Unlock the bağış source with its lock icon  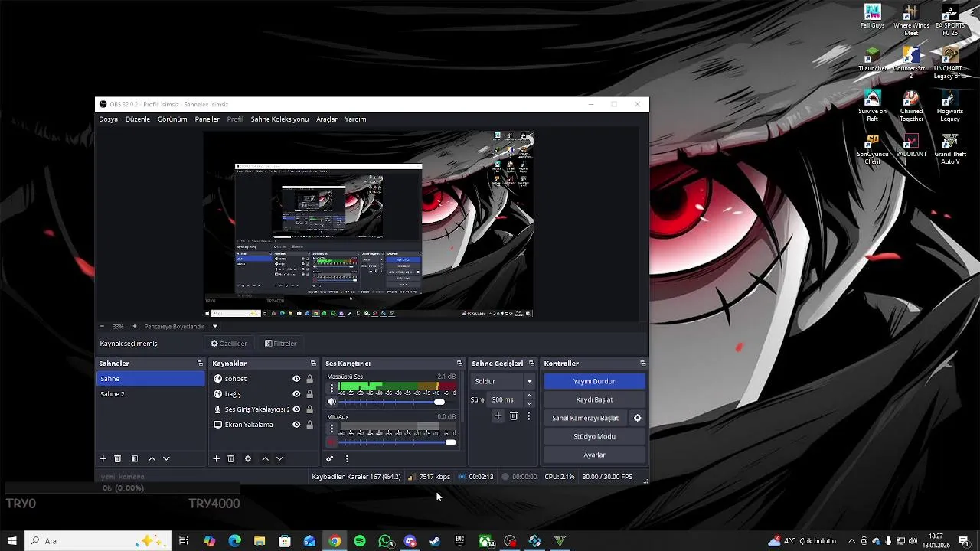(x=309, y=394)
